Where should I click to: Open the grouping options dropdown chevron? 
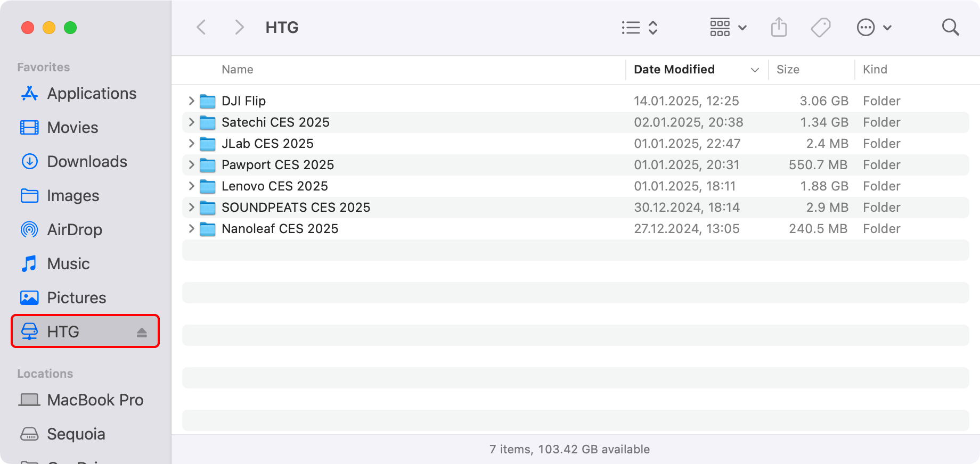(x=743, y=28)
